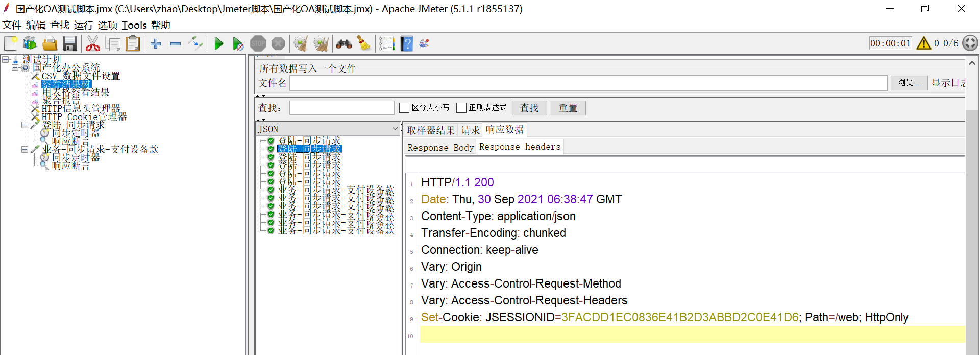Click the Clear single-gear broom icon

point(300,43)
